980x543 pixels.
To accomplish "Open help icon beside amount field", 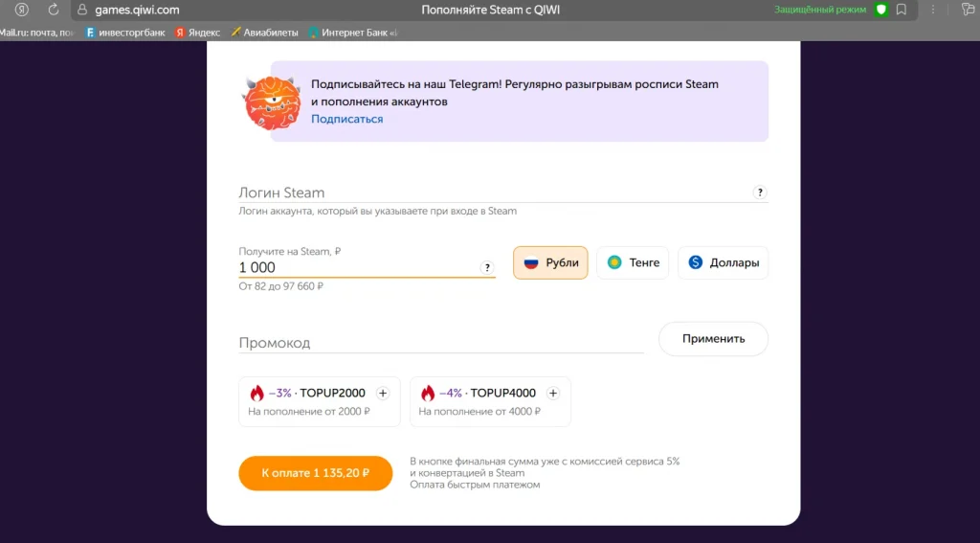I will coord(487,268).
